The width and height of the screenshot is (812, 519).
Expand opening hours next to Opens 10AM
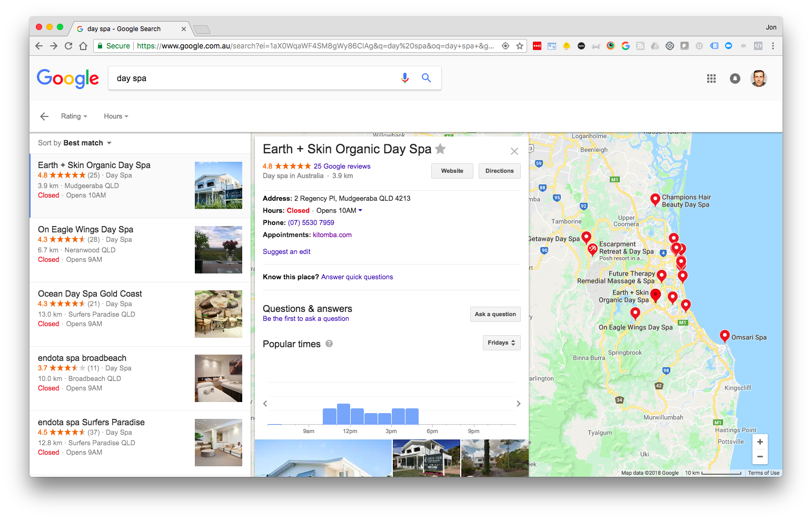point(360,210)
